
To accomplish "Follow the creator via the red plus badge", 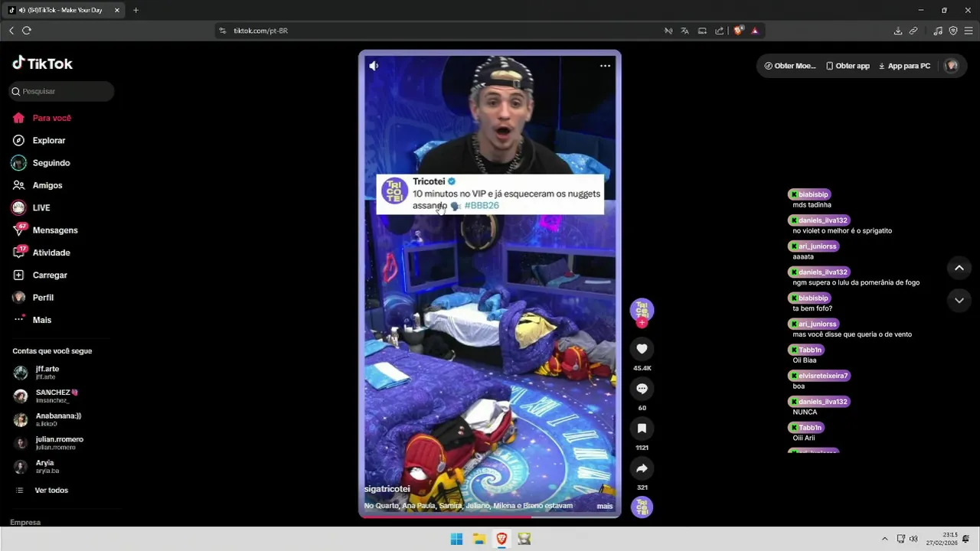I will 642,323.
